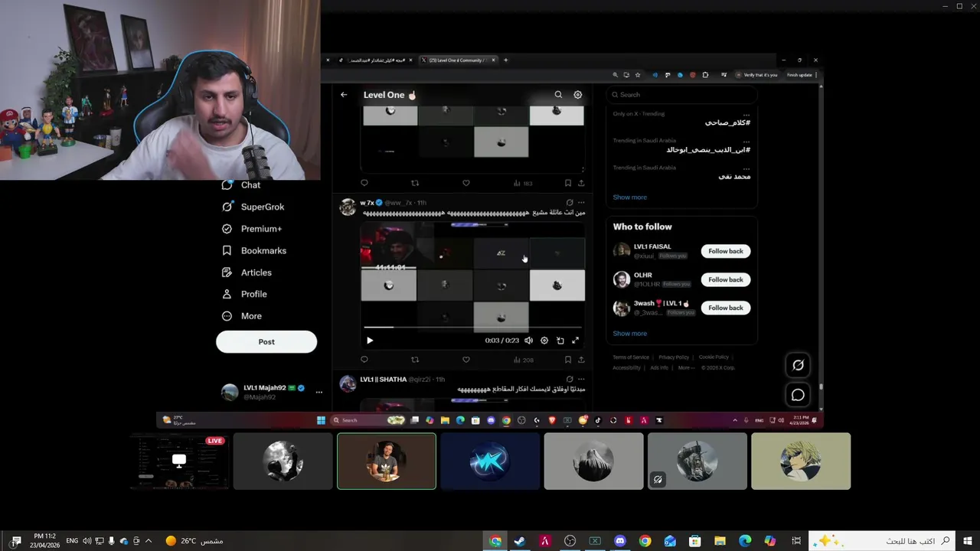Open the ENG language switcher in tray

tap(72, 541)
